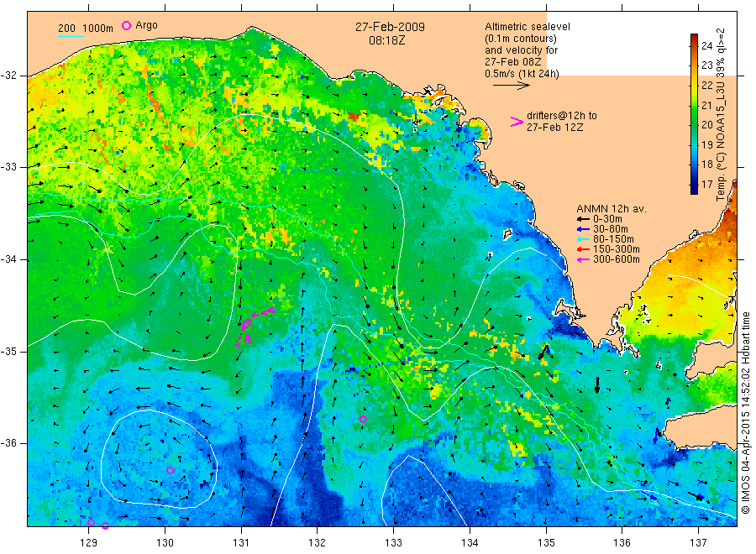Screen dimensions: 756x554
Task: Select the cyan 80-150m ANMN legend arrow
Action: click(584, 239)
